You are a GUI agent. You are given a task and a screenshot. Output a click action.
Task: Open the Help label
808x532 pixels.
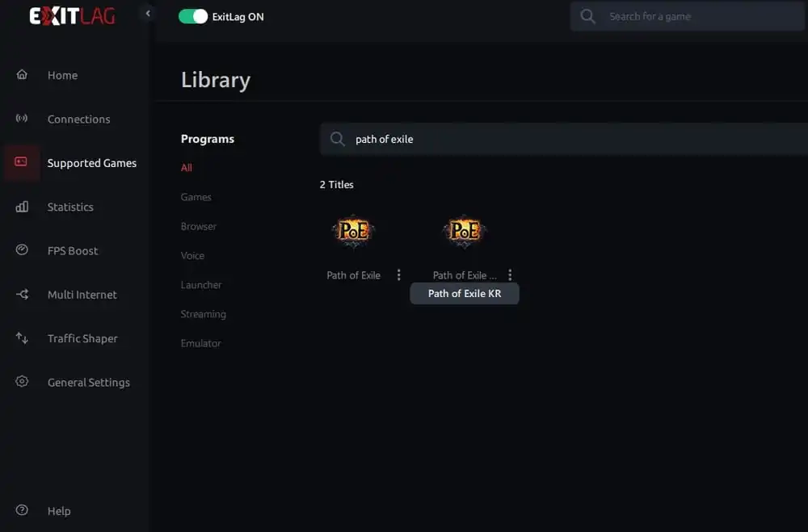[59, 511]
